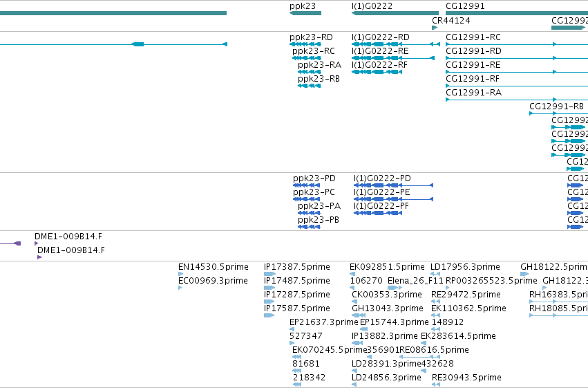This screenshot has height=388, width=588.
Task: Click the 106270 feature label
Action: coord(366,281)
